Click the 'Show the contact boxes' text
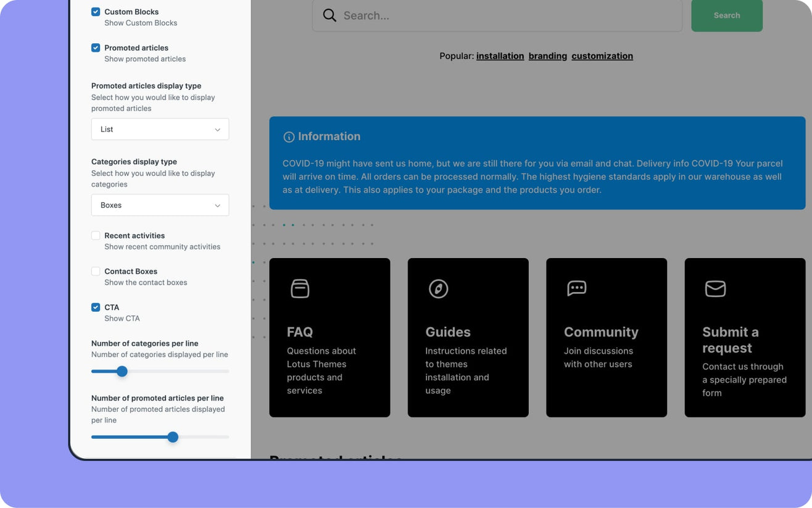Screen dimensions: 812x508 [x=146, y=283]
